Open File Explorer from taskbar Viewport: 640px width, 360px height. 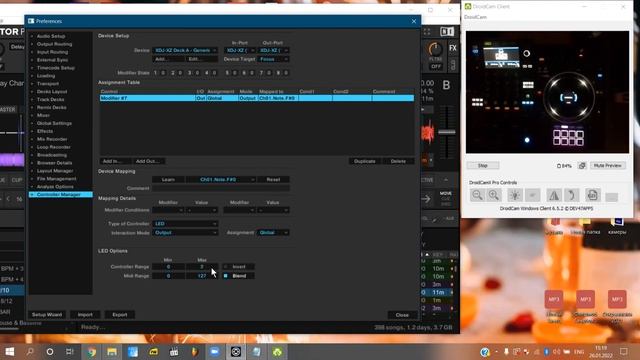pyautogui.click(x=112, y=351)
